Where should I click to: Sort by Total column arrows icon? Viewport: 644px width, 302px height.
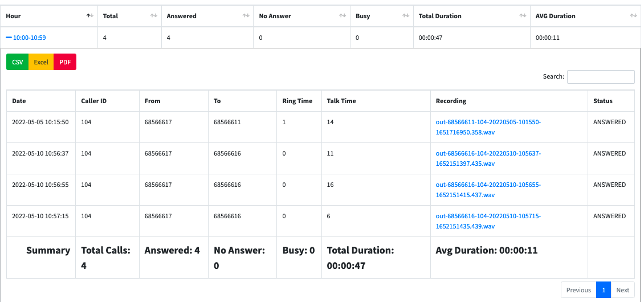[x=154, y=16]
